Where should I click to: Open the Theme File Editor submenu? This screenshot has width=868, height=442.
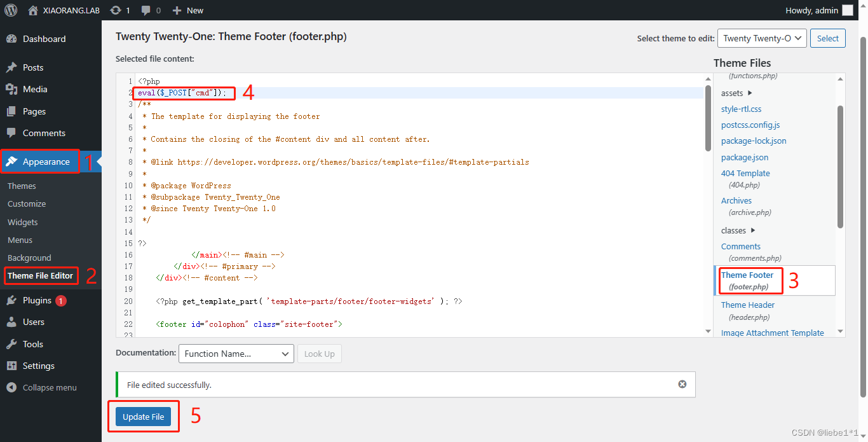coord(40,275)
